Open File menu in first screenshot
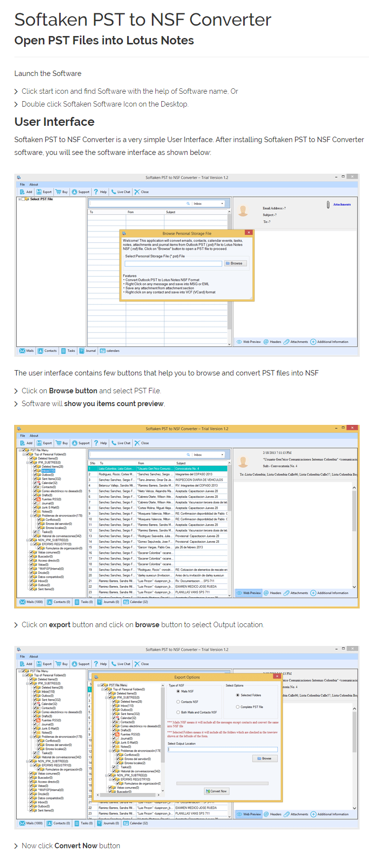 pos(22,185)
